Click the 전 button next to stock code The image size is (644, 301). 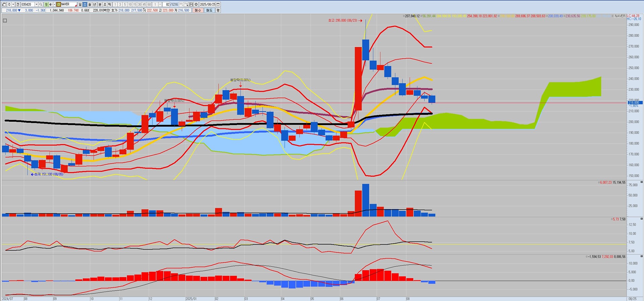click(x=18, y=4)
